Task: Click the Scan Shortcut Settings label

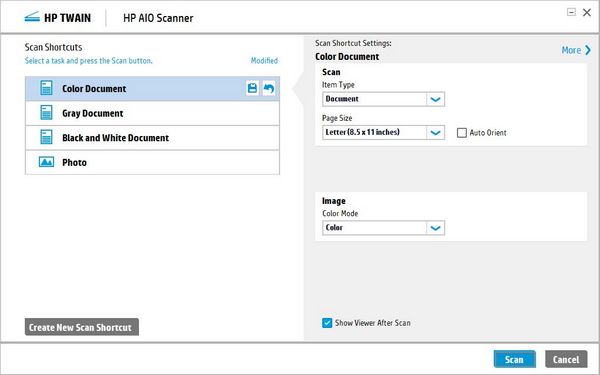Action: click(353, 43)
